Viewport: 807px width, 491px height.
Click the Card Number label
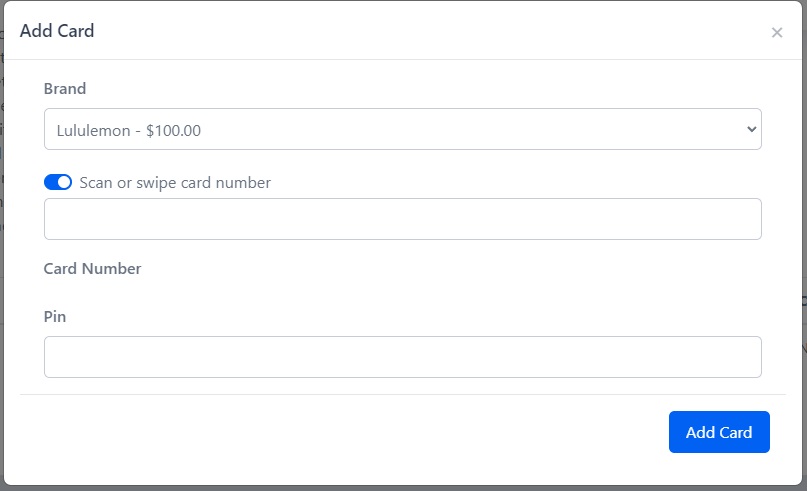pyautogui.click(x=92, y=269)
